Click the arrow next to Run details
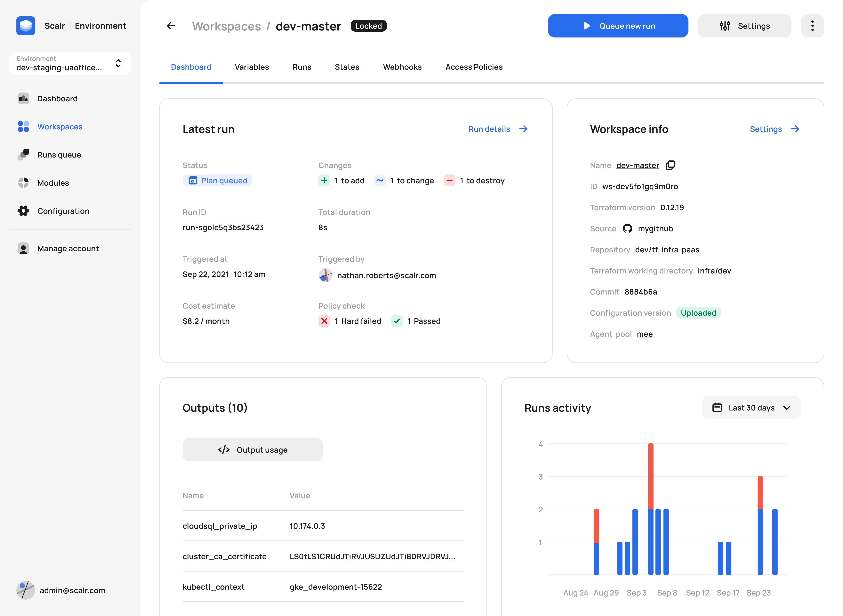This screenshot has height=616, width=843. [x=524, y=129]
